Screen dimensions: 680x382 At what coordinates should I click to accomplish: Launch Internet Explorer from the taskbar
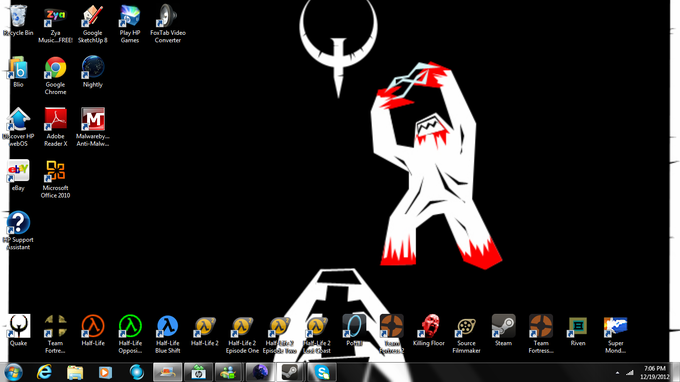(44, 372)
